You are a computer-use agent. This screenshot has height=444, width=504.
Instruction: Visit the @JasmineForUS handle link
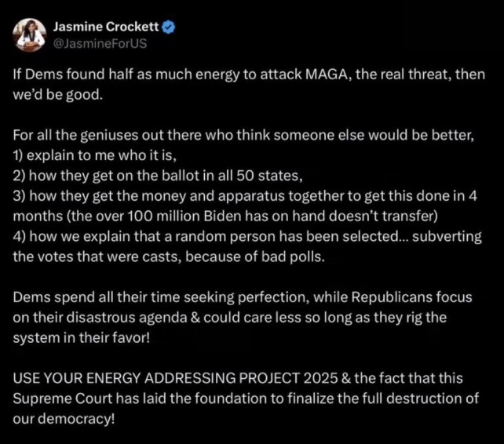pyautogui.click(x=100, y=43)
